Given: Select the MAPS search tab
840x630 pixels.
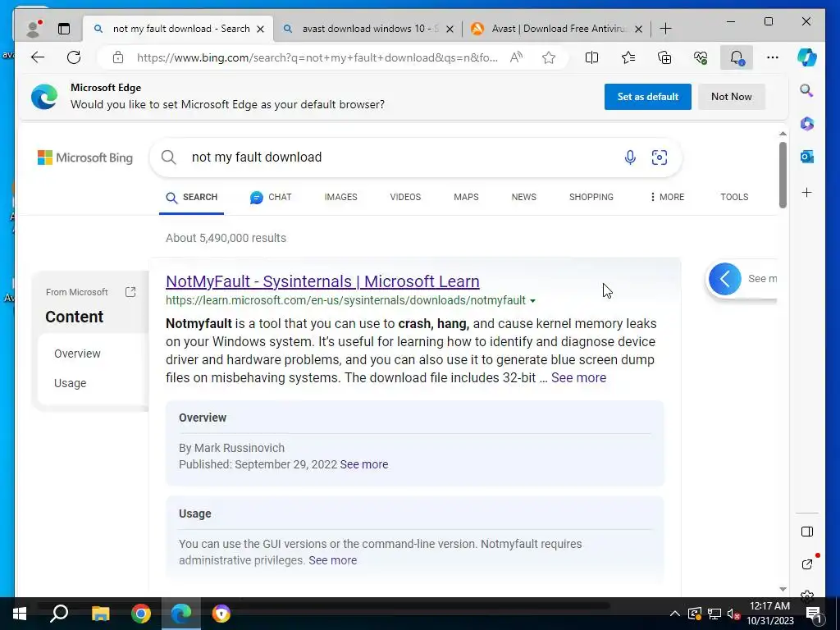Looking at the screenshot, I should (466, 197).
